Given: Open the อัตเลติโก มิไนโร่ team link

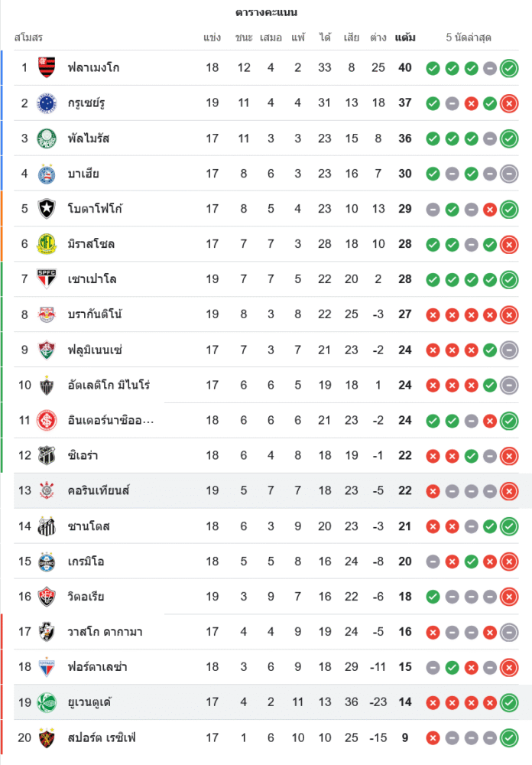Looking at the screenshot, I should pyautogui.click(x=109, y=385).
